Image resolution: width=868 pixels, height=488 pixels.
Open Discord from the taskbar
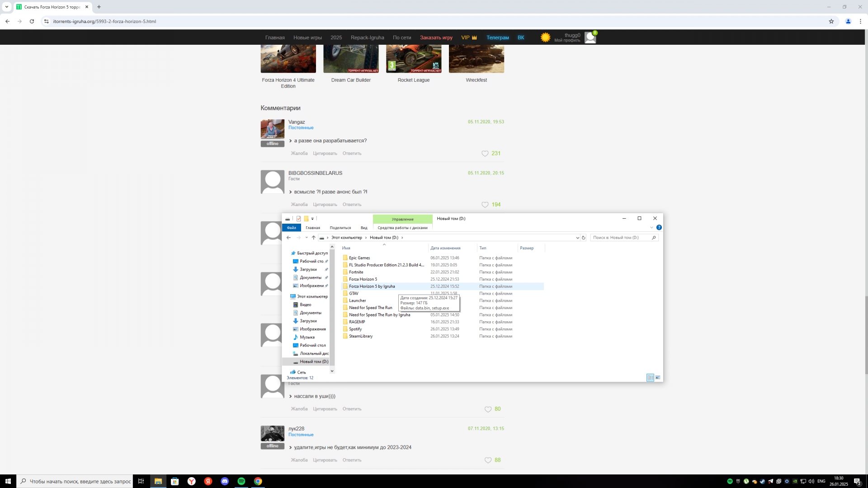coord(225,481)
